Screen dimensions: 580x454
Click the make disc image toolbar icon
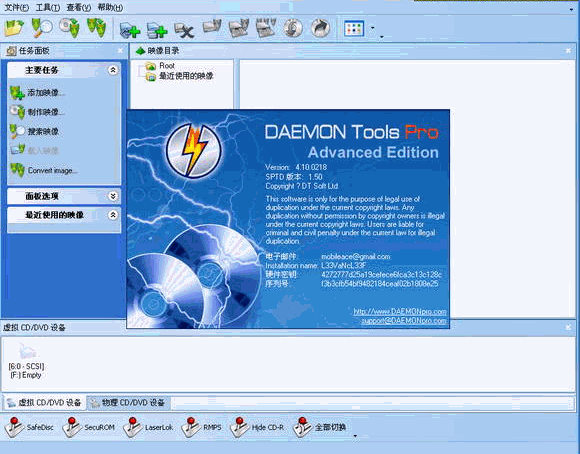70,28
